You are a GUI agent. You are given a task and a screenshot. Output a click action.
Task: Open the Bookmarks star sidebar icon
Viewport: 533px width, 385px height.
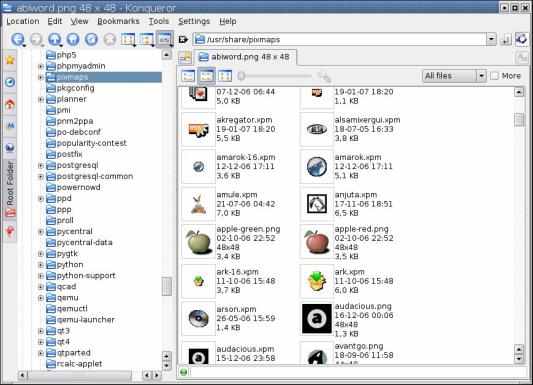(10, 60)
